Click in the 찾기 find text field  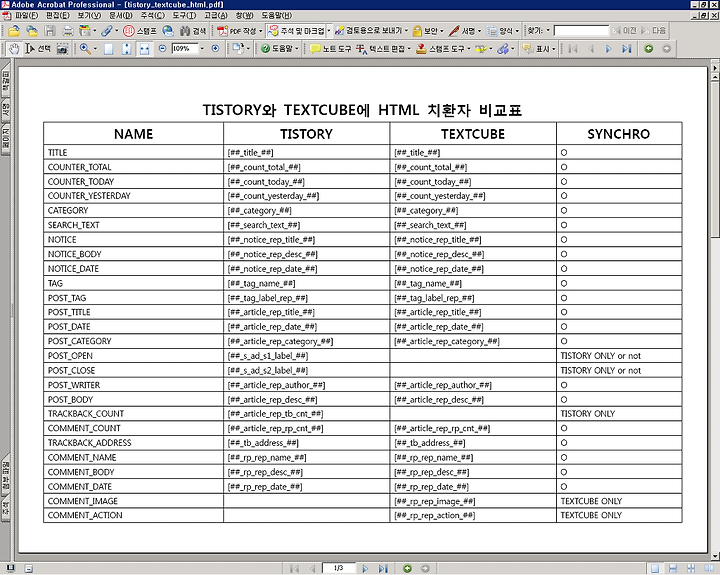click(581, 31)
